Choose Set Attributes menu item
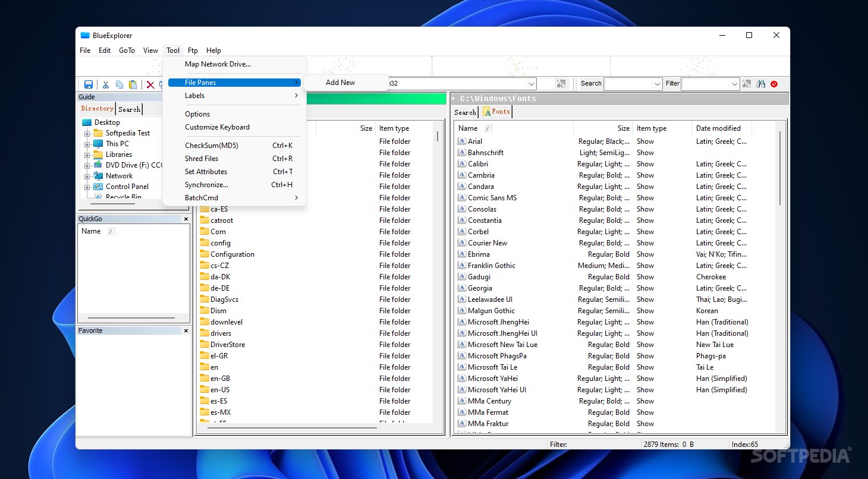The image size is (868, 479). [234, 172]
